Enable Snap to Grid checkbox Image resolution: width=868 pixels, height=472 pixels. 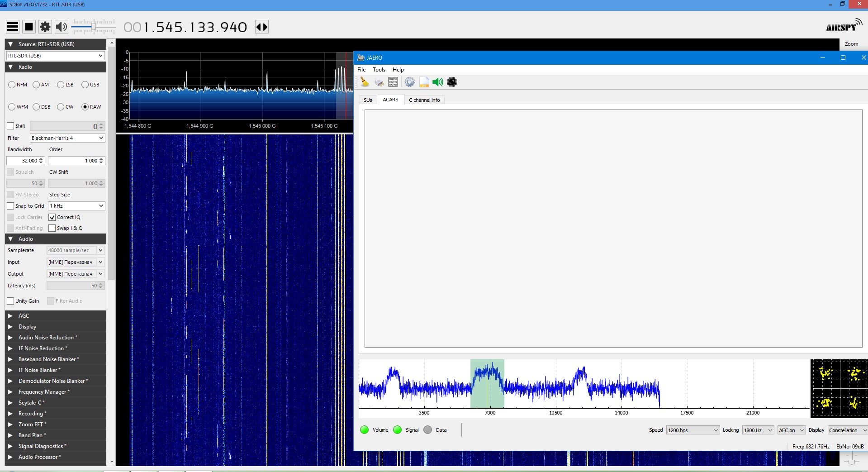pyautogui.click(x=10, y=206)
